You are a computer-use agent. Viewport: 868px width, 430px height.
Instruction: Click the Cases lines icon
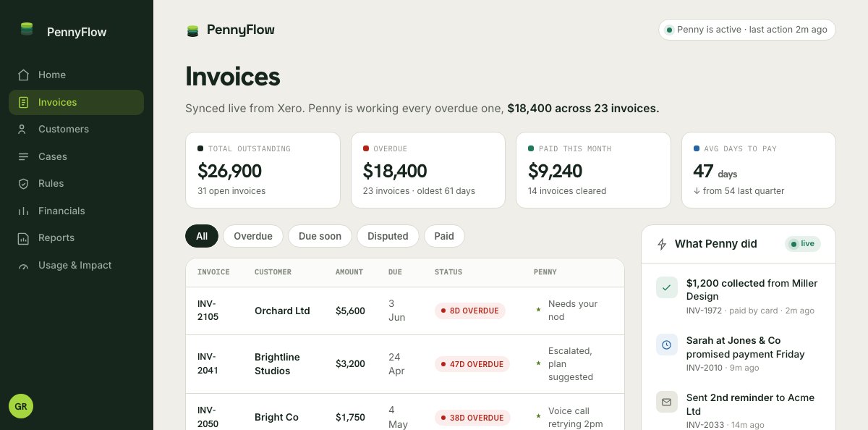(24, 156)
